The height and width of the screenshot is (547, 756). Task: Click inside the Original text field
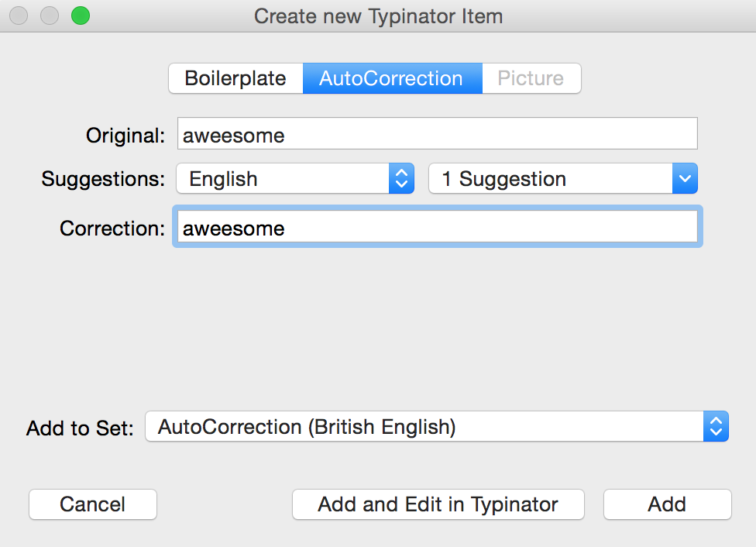pos(438,133)
